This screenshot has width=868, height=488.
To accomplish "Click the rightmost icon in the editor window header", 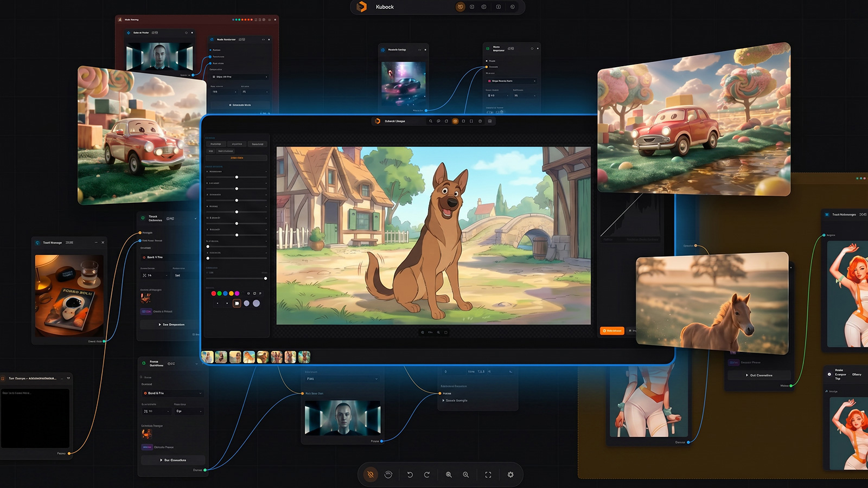I will (x=490, y=121).
